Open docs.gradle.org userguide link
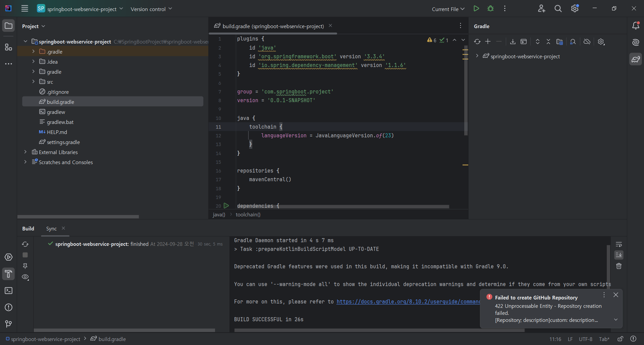644x345 pixels. [409, 301]
